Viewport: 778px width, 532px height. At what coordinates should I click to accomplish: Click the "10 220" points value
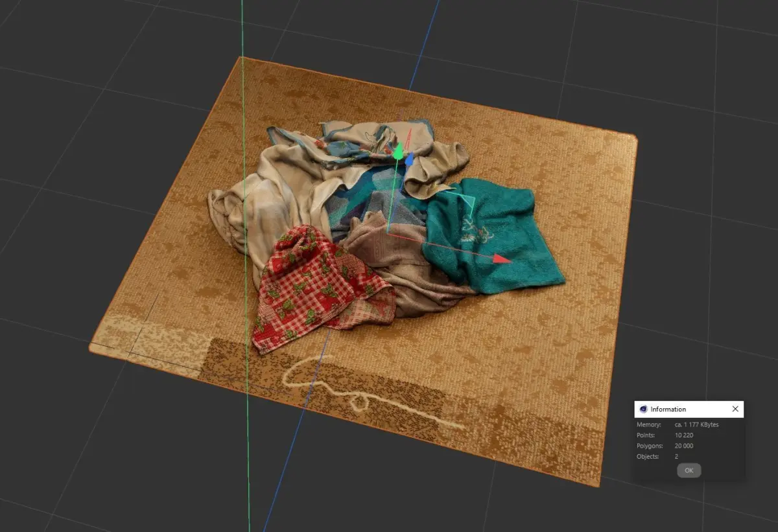pos(683,435)
